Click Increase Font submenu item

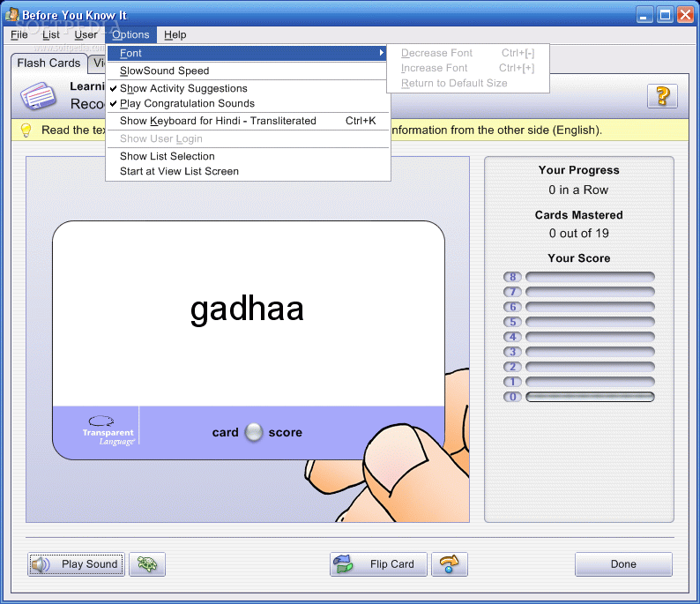(x=468, y=68)
